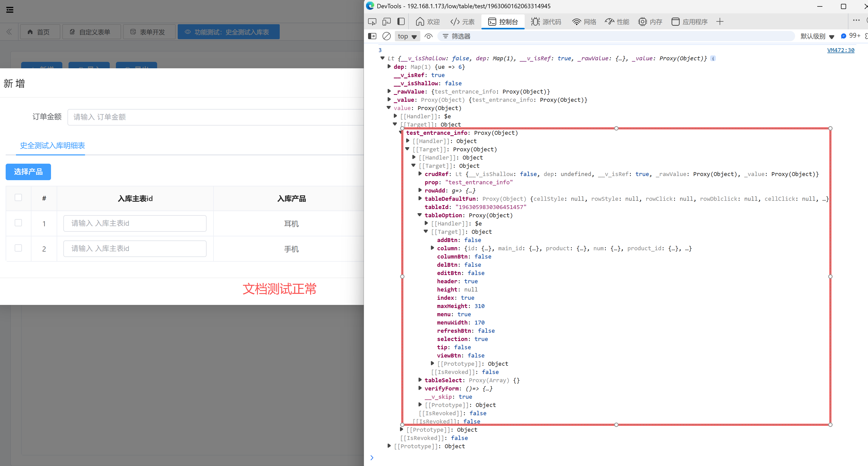Open the 性能 performance tab
The height and width of the screenshot is (466, 868).
tap(617, 22)
